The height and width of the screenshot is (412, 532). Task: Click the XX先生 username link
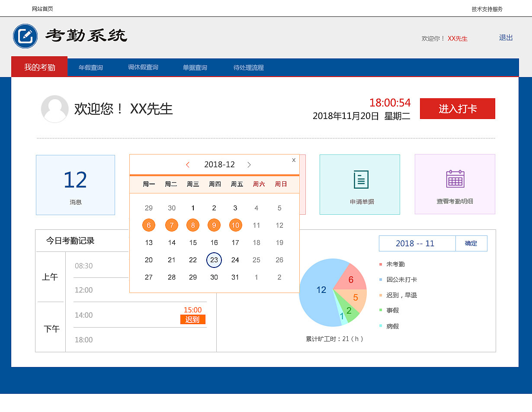(x=458, y=39)
